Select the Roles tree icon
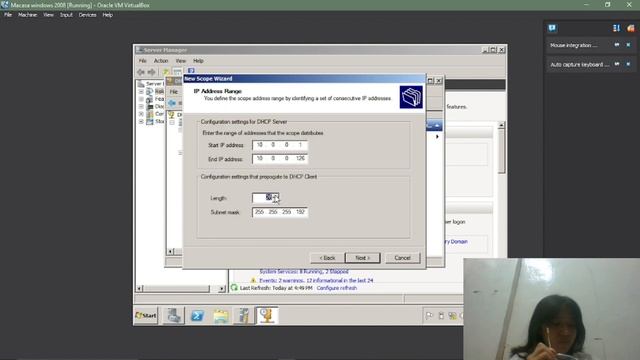640x360 pixels. [150, 91]
